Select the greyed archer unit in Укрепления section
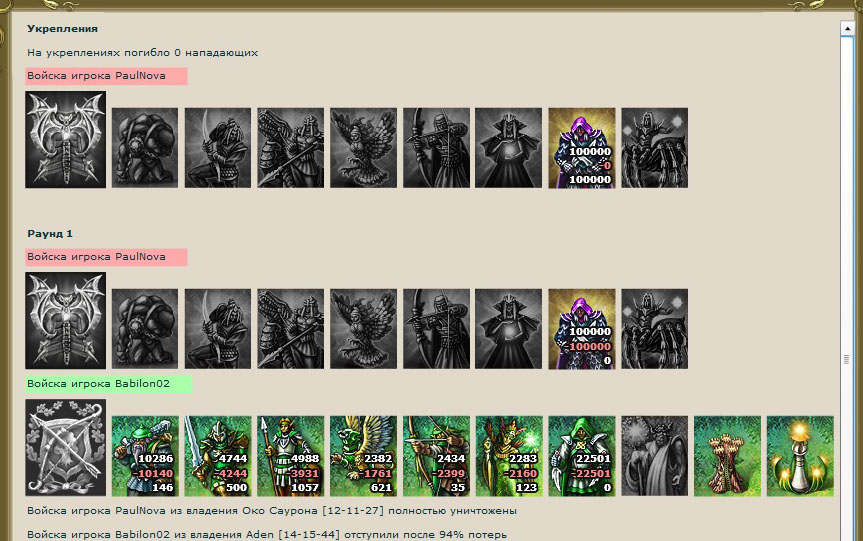Viewport: 863px width, 541px height. click(436, 147)
